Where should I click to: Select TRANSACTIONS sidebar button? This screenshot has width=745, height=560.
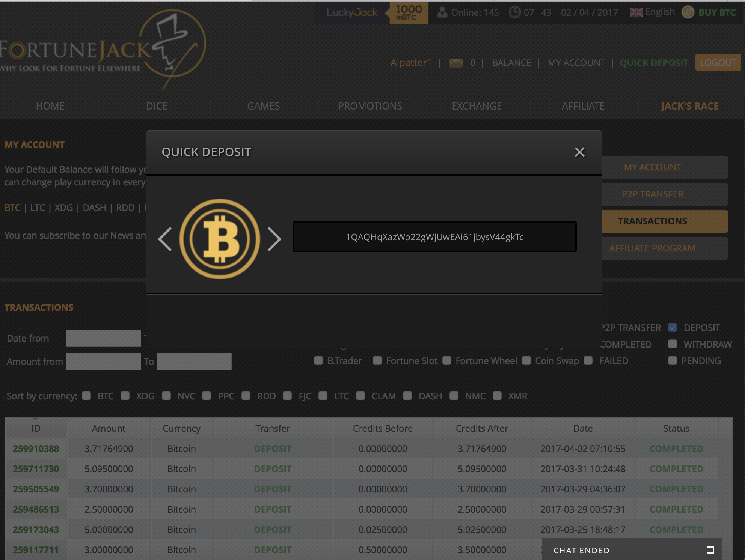(x=665, y=221)
